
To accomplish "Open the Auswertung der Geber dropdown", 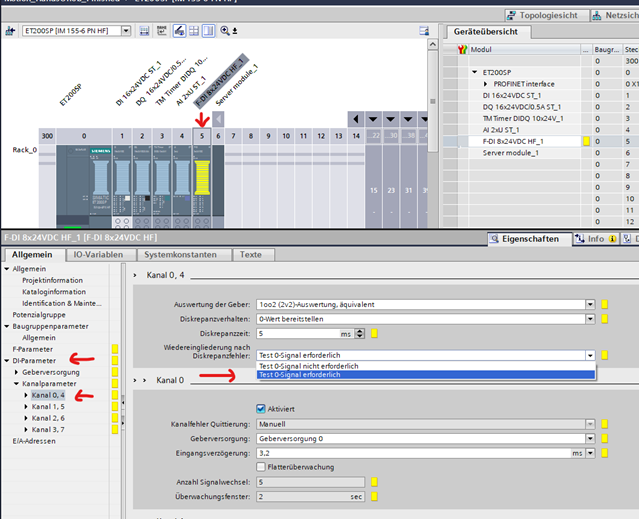I will tap(590, 305).
